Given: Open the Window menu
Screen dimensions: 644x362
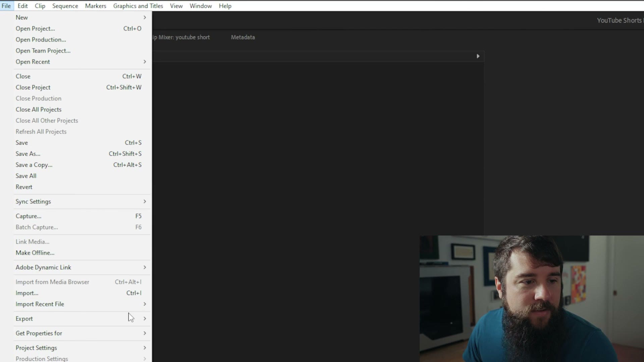Looking at the screenshot, I should (x=201, y=6).
